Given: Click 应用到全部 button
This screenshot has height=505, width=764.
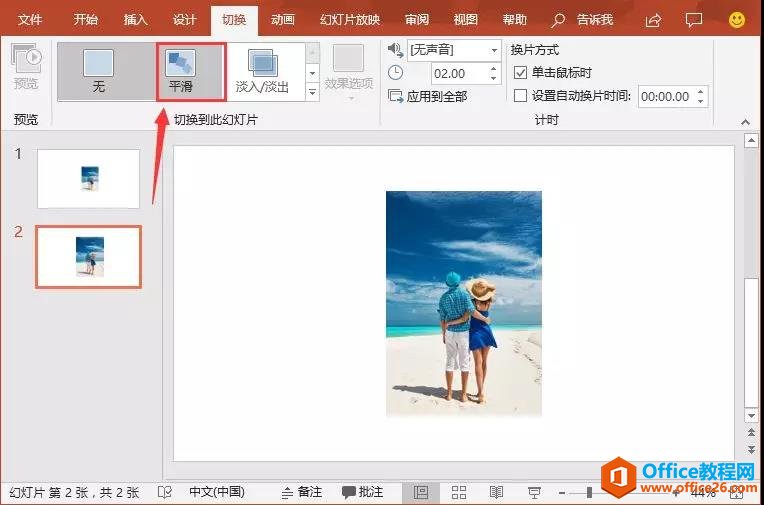Looking at the screenshot, I should [428, 96].
